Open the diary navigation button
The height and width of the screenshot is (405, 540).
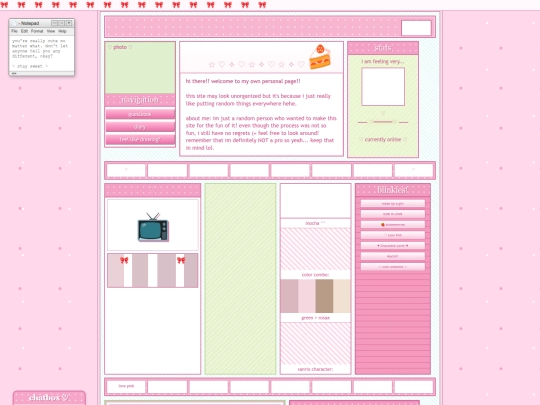pyautogui.click(x=140, y=127)
